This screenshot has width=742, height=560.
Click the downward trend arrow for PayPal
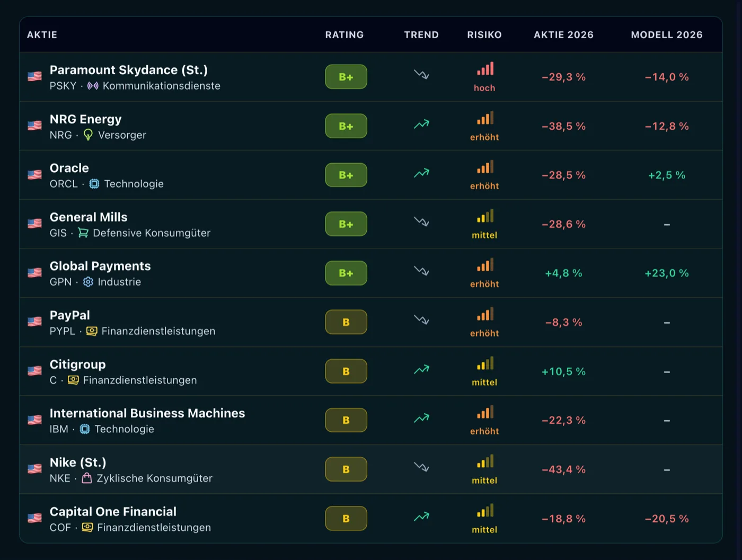[421, 320]
